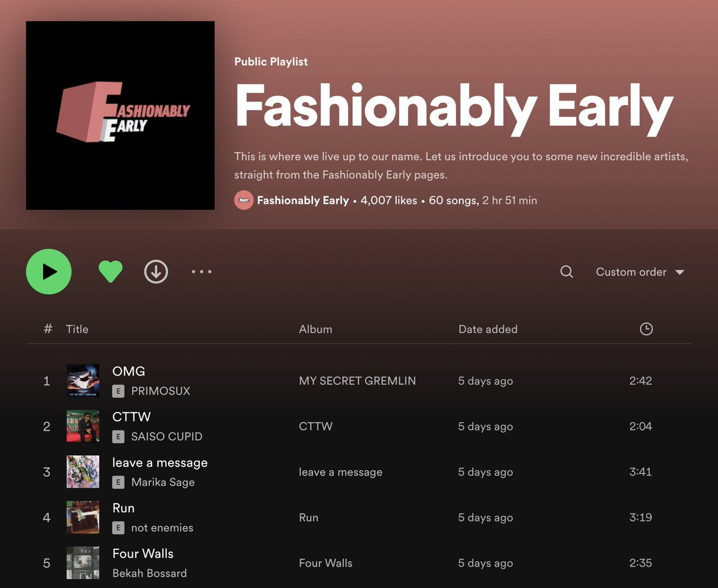Screen dimensions: 718x588
Task: Click the 3:41 duration value
Action: tap(640, 472)
